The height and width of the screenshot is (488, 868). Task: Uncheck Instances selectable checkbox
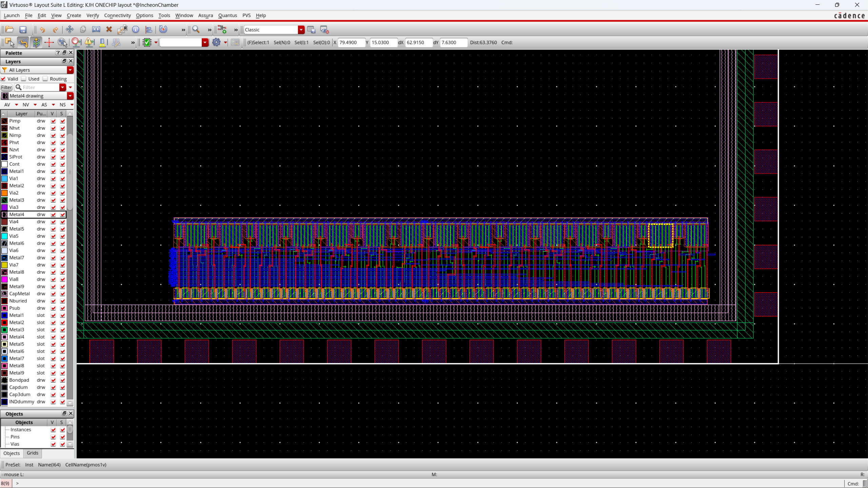(x=62, y=430)
